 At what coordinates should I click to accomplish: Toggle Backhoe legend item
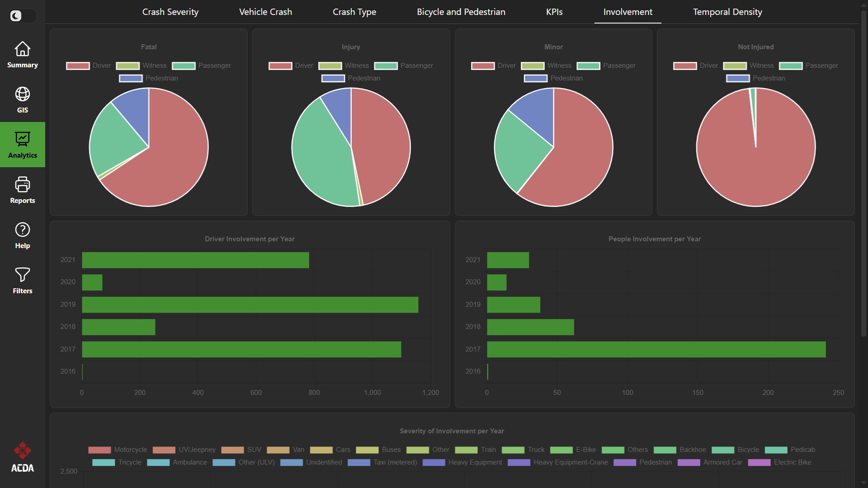680,450
